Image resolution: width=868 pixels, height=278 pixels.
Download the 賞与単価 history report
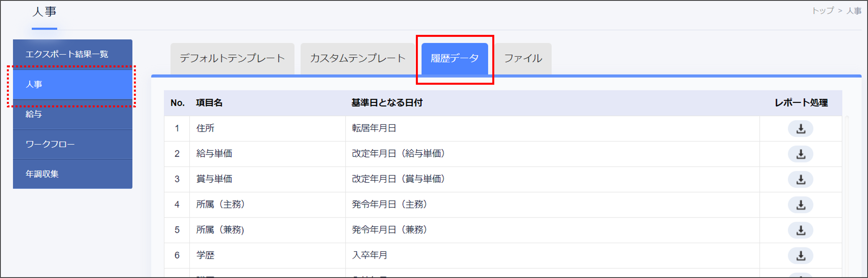point(800,179)
